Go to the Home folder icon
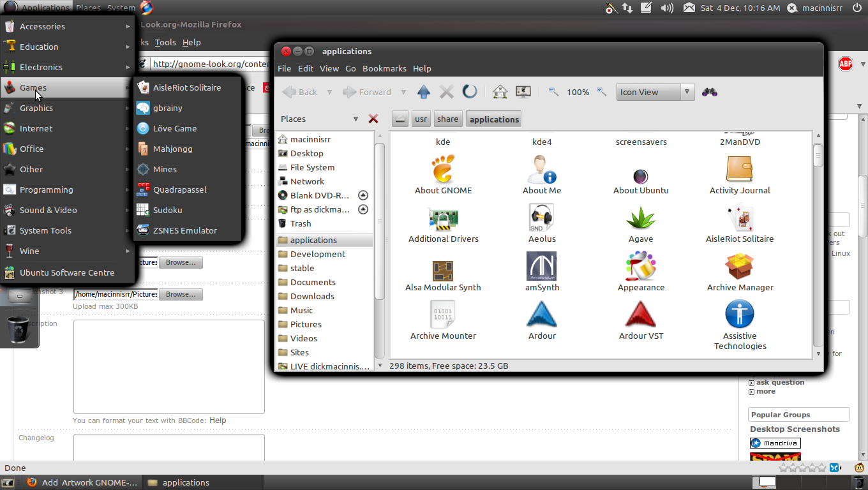The height and width of the screenshot is (490, 868). (500, 92)
